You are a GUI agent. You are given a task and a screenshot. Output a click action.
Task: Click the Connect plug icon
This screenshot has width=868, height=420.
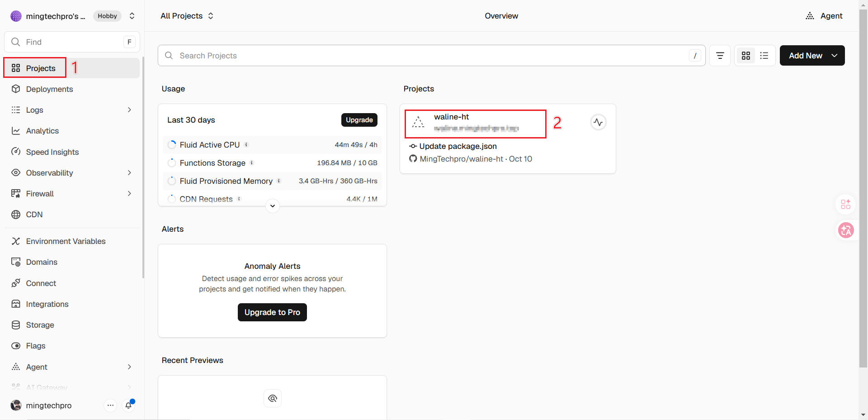tap(16, 283)
